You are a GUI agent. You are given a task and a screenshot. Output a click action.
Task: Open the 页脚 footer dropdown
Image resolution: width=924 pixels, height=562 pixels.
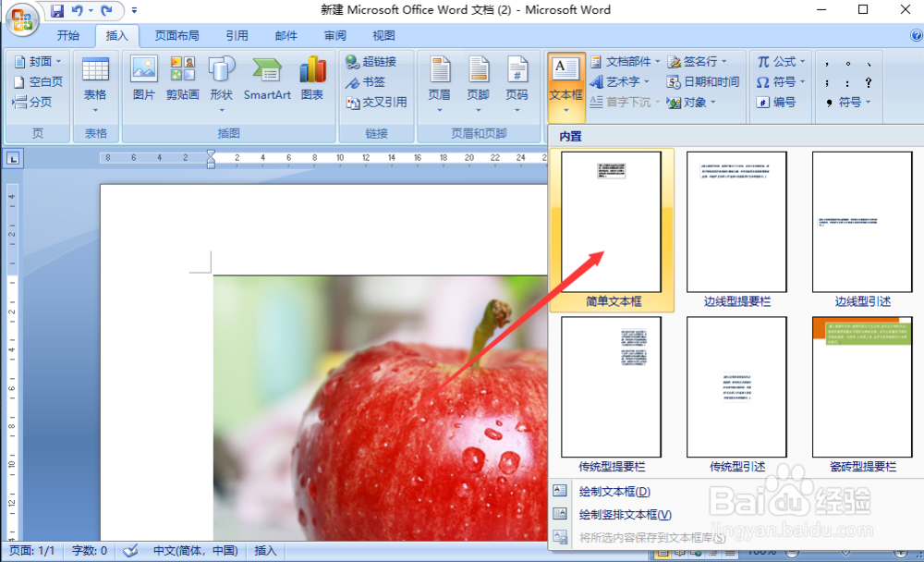pyautogui.click(x=479, y=84)
